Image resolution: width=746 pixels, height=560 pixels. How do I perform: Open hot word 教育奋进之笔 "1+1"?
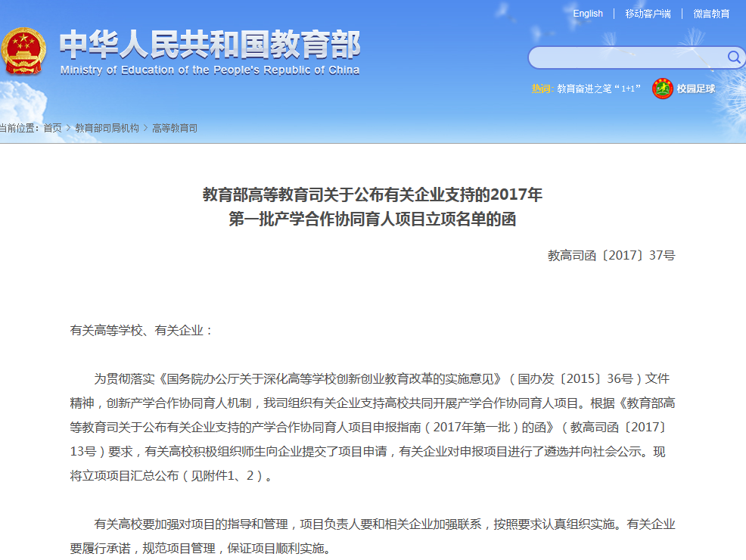(x=598, y=89)
